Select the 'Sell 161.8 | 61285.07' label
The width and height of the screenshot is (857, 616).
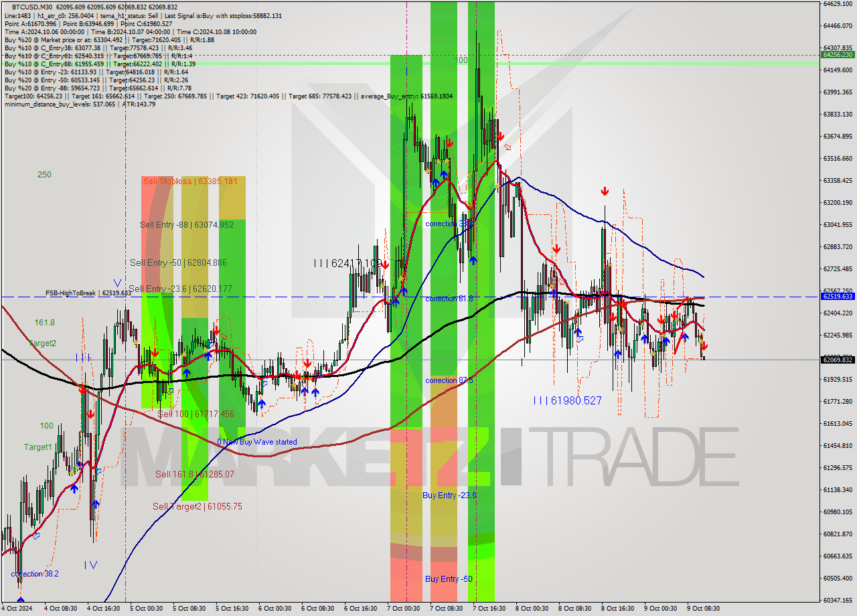coord(195,474)
